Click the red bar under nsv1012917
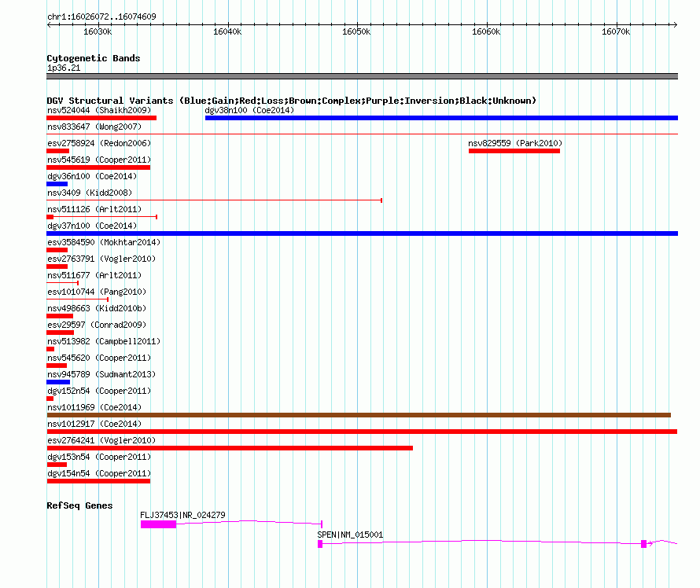Viewport: 700px width, 588px height. pyautogui.click(x=362, y=432)
